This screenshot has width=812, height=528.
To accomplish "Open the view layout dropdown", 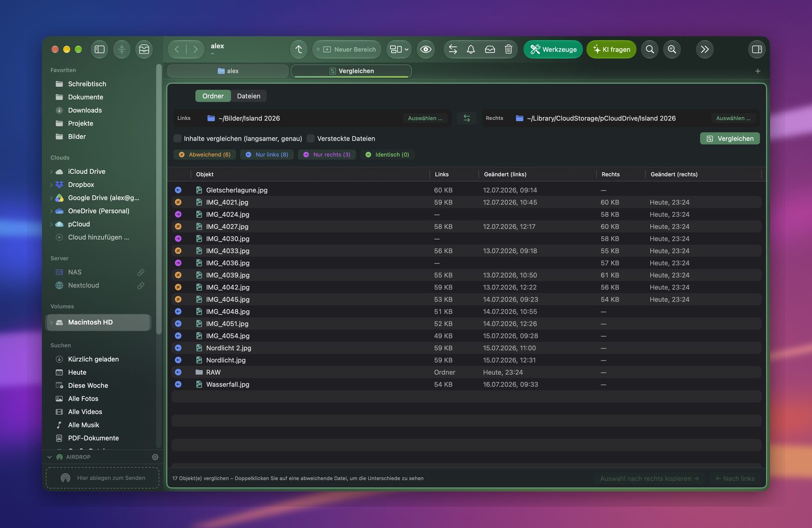I will pos(399,49).
